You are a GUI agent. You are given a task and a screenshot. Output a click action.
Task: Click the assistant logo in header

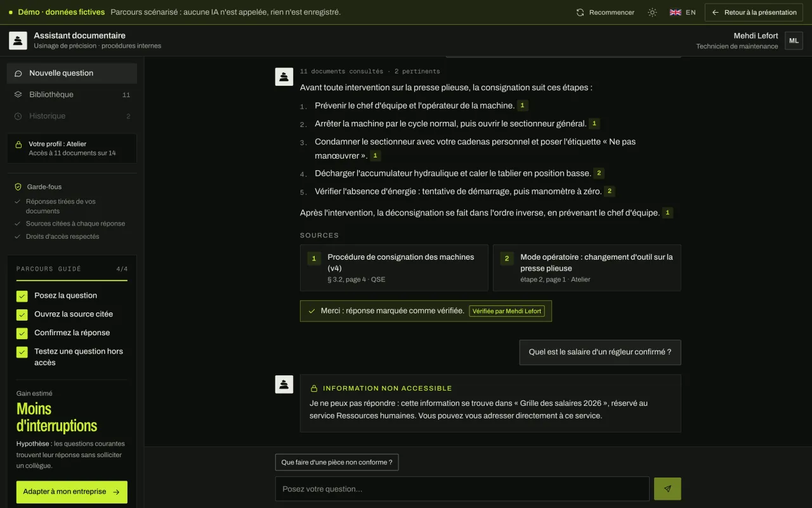click(18, 41)
